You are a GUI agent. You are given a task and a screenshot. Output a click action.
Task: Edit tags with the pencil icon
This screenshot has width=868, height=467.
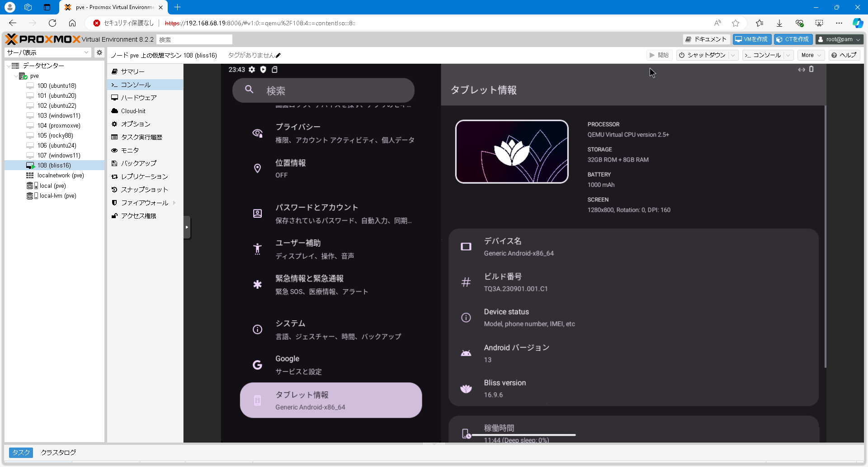click(278, 55)
